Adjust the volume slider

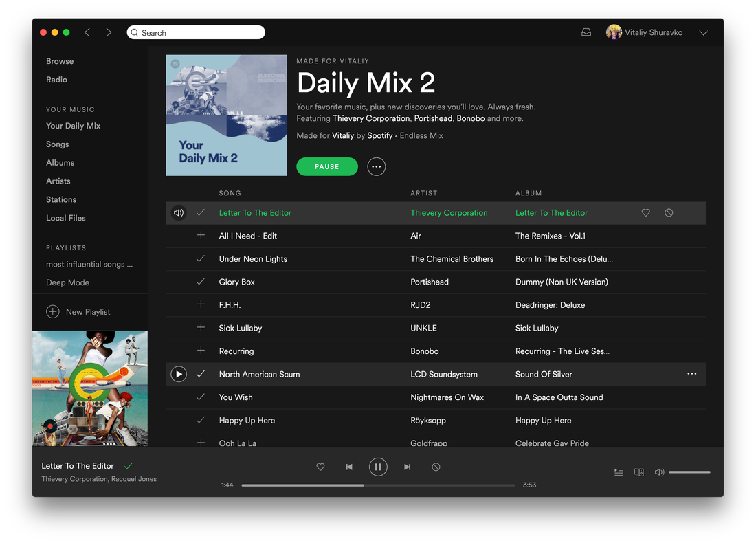(689, 472)
